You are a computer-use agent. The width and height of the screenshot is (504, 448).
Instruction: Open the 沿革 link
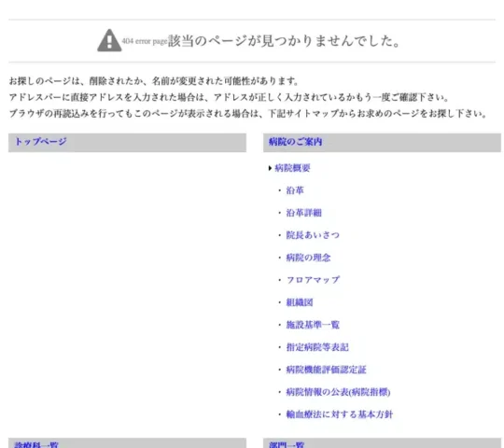tap(295, 190)
